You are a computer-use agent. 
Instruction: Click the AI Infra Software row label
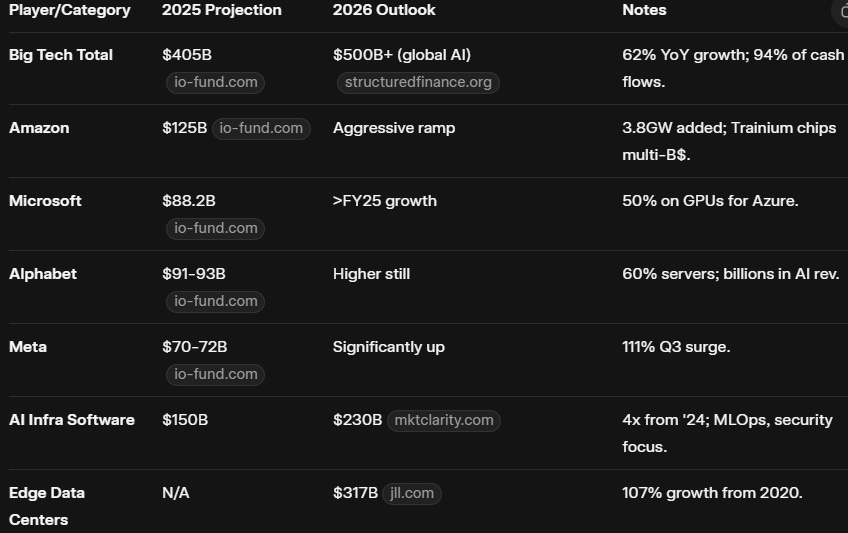click(72, 420)
